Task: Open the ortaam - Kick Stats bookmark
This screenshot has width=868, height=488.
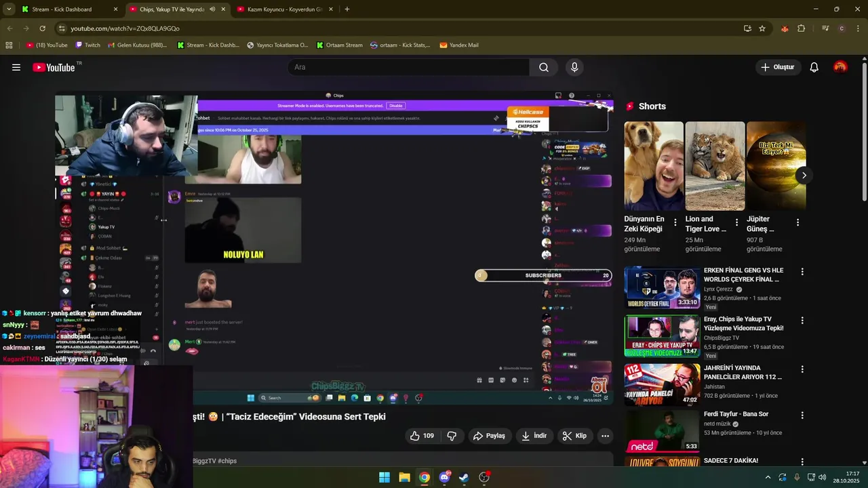Action: [x=400, y=45]
